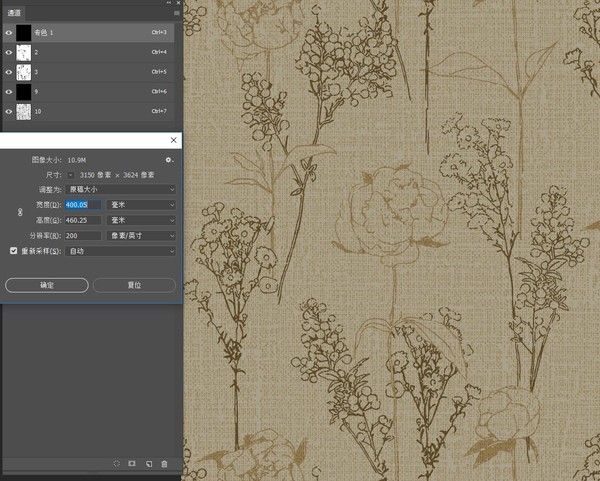
Task: Click channel 9 black thumbnail
Action: (23, 92)
